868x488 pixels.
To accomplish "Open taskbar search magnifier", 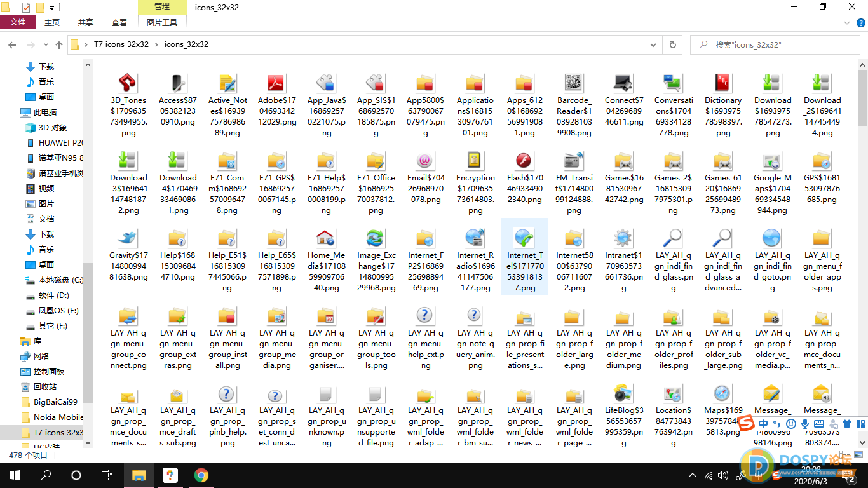I will (46, 475).
